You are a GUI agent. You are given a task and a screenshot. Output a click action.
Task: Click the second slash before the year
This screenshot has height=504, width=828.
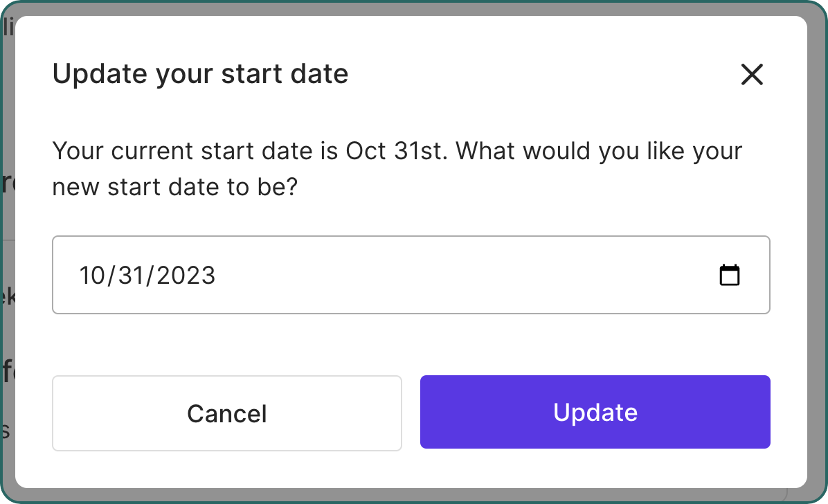tap(150, 276)
